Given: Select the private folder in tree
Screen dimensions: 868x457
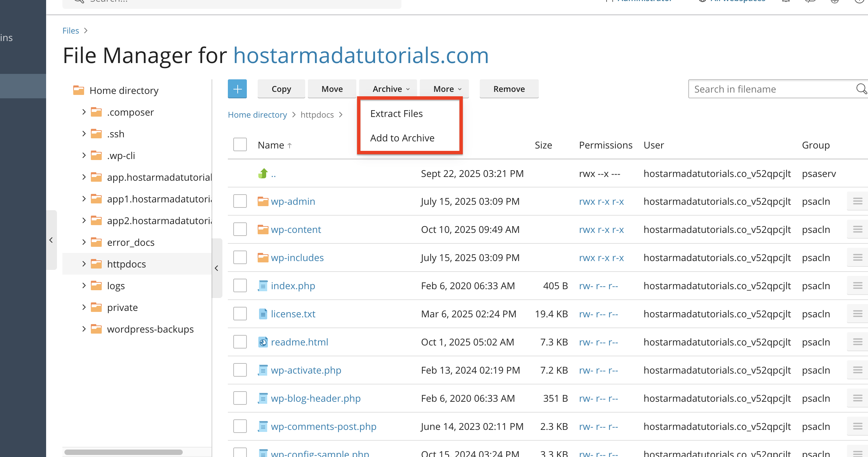Looking at the screenshot, I should 122,307.
